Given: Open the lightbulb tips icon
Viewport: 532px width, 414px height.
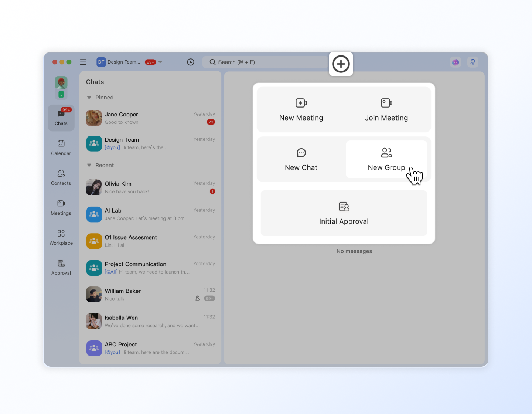Looking at the screenshot, I should click(x=473, y=62).
